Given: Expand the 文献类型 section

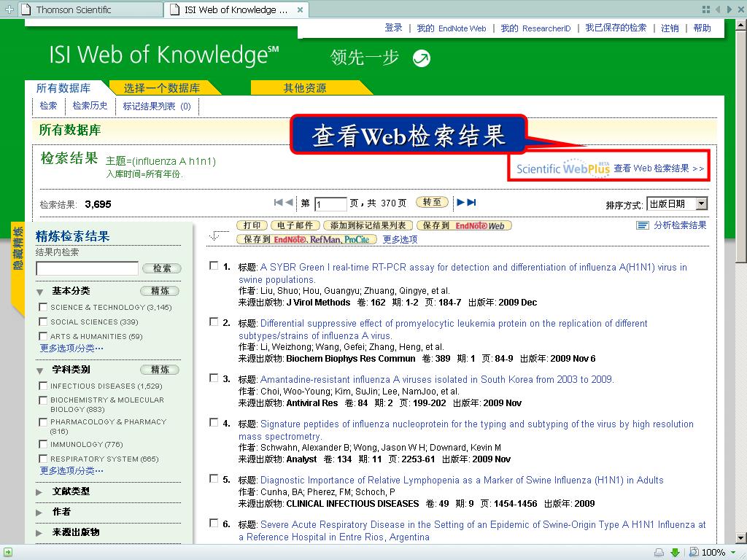Looking at the screenshot, I should tap(39, 492).
